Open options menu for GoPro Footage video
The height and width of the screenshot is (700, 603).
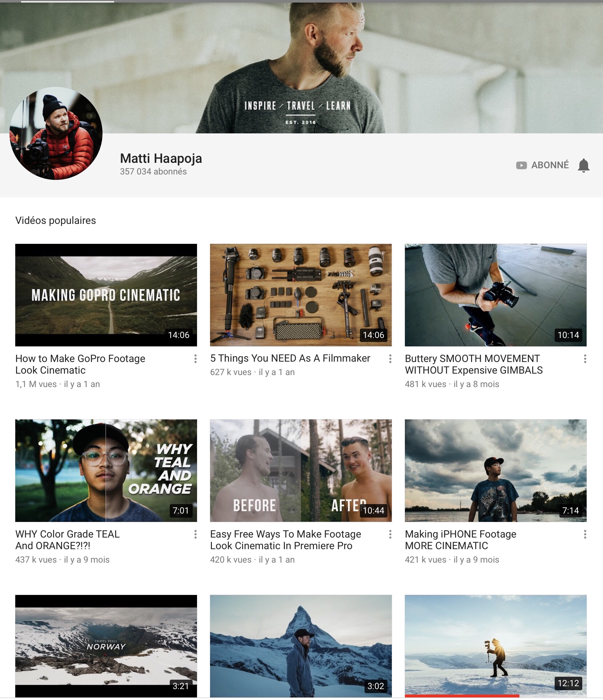(x=196, y=359)
